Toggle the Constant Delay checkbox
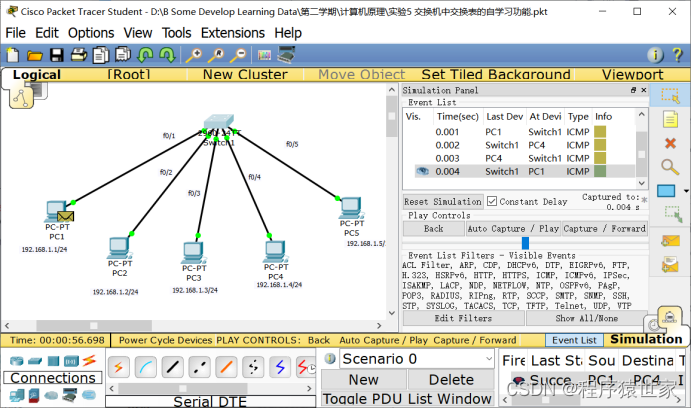Viewport: 692px width, 408px height. [x=492, y=201]
